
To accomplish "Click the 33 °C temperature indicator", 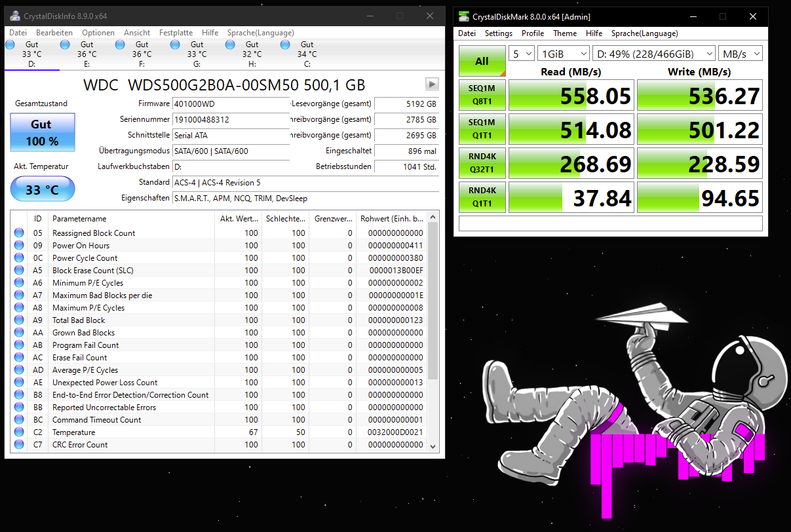I will point(43,190).
